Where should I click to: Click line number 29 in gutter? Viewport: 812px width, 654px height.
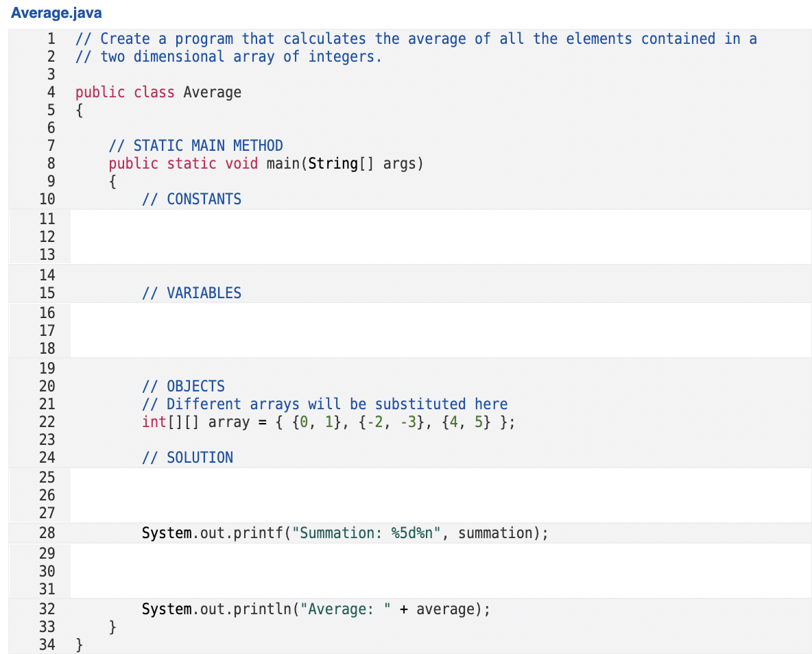coord(47,553)
